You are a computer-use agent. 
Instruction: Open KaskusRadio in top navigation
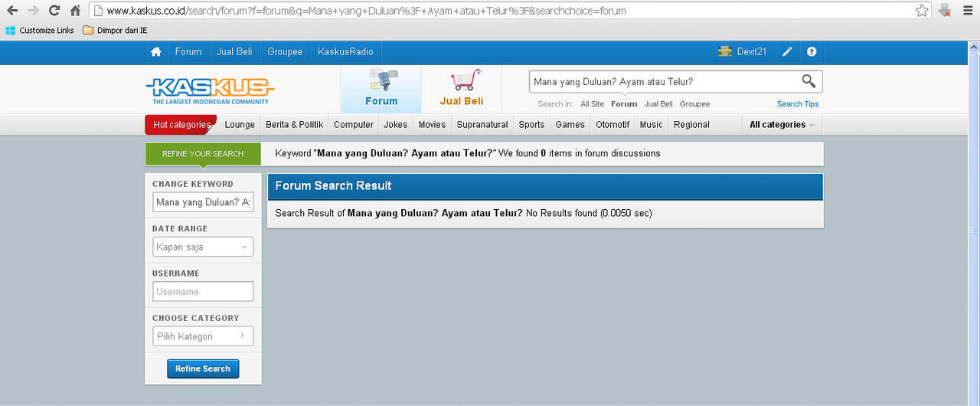pos(345,52)
